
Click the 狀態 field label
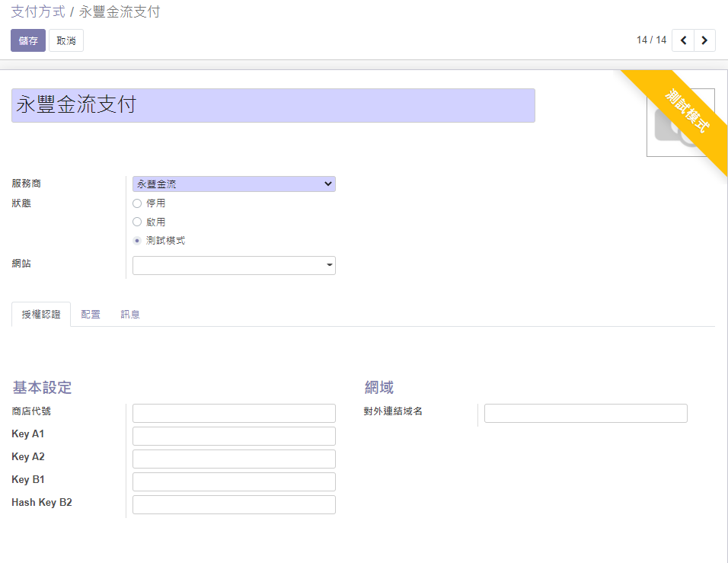click(21, 203)
